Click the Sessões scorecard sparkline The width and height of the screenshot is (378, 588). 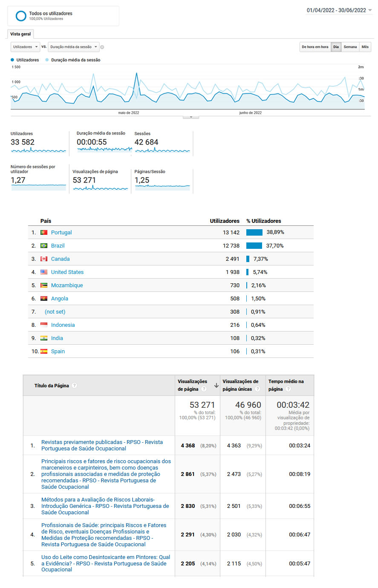162,150
